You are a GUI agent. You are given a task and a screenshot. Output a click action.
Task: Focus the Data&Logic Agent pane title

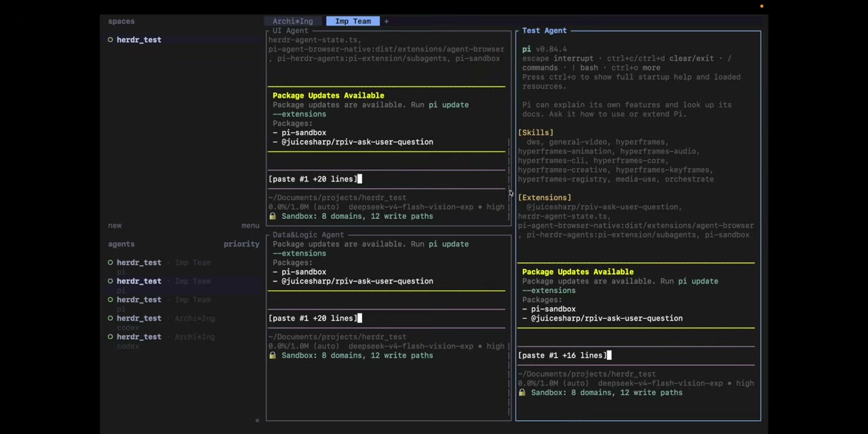(308, 235)
